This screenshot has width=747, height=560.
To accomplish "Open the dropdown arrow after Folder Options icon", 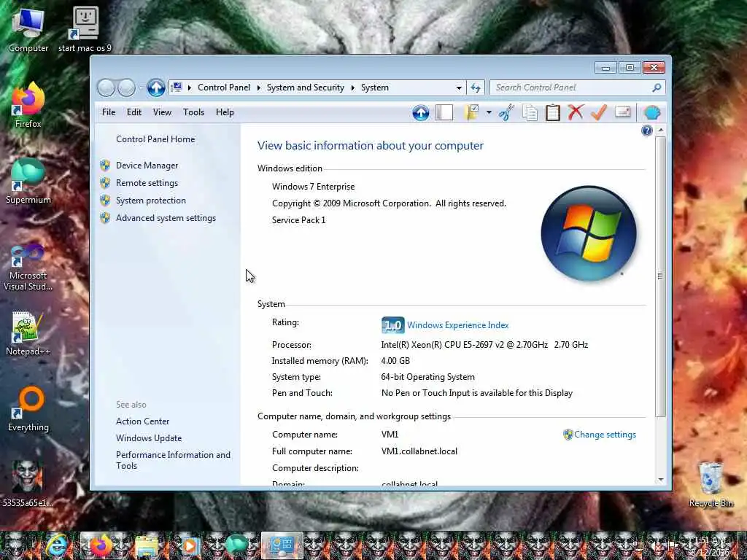I will point(489,113).
